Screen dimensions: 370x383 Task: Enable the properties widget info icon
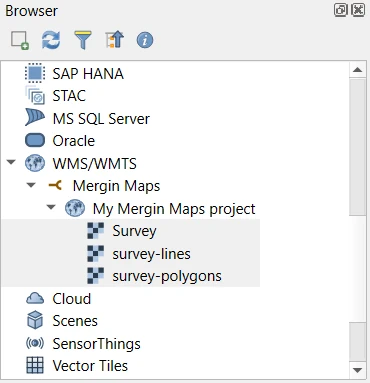[145, 40]
